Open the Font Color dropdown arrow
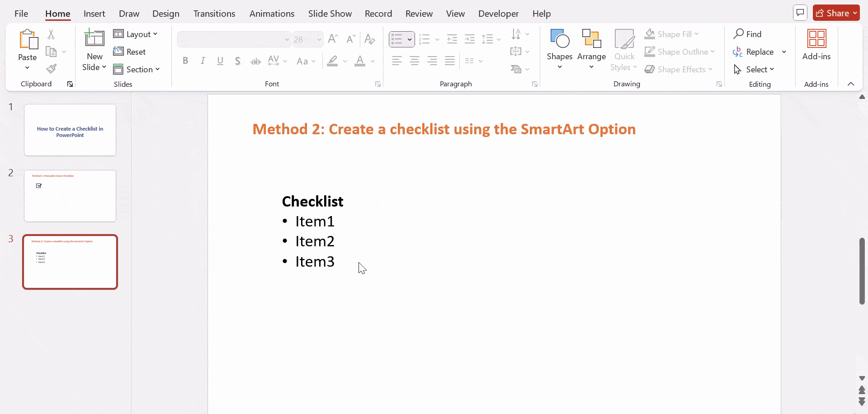The image size is (868, 414). [372, 61]
